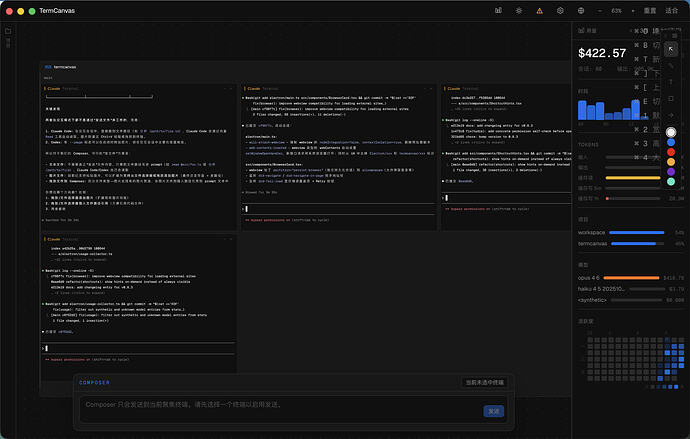Choose the blue color swatch
This screenshot has height=439, width=690.
coord(671,142)
